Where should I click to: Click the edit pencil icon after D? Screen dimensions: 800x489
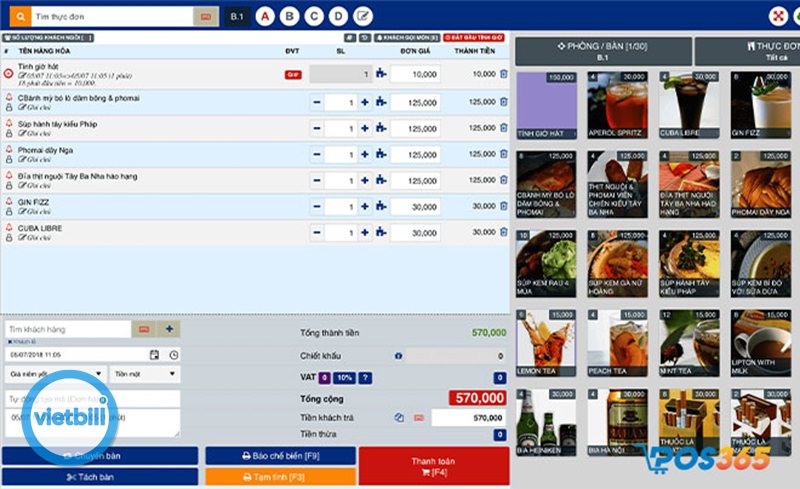(363, 16)
